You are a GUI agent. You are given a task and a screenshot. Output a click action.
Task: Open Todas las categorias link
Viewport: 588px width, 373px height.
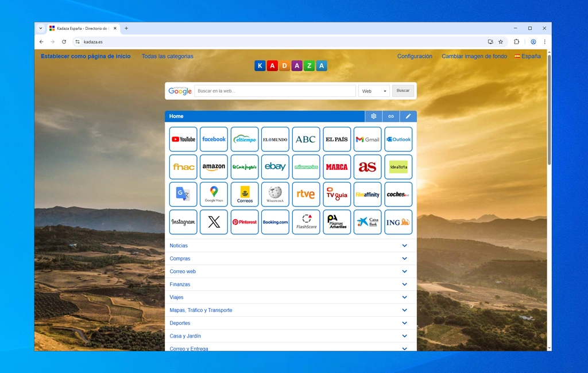[x=167, y=56]
